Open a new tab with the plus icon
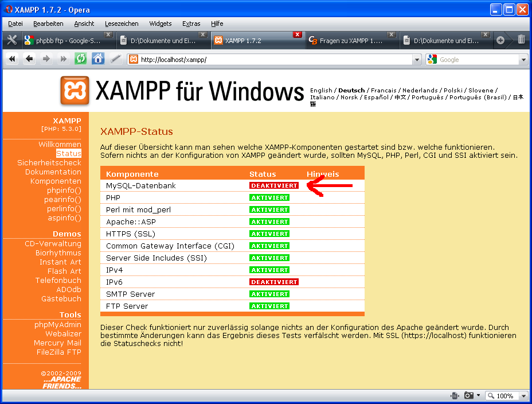This screenshot has width=532, height=404. point(500,40)
